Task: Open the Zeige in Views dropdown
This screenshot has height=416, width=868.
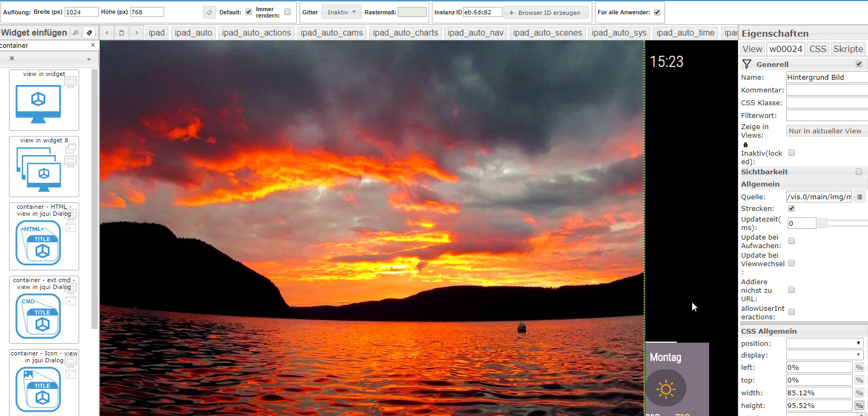Action: click(x=826, y=131)
